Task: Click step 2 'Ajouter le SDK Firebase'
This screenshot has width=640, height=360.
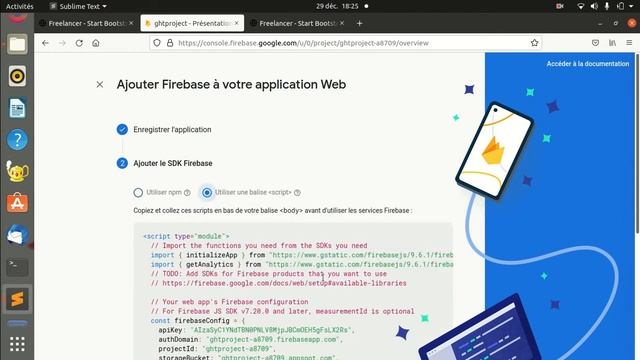Action: pyautogui.click(x=122, y=163)
